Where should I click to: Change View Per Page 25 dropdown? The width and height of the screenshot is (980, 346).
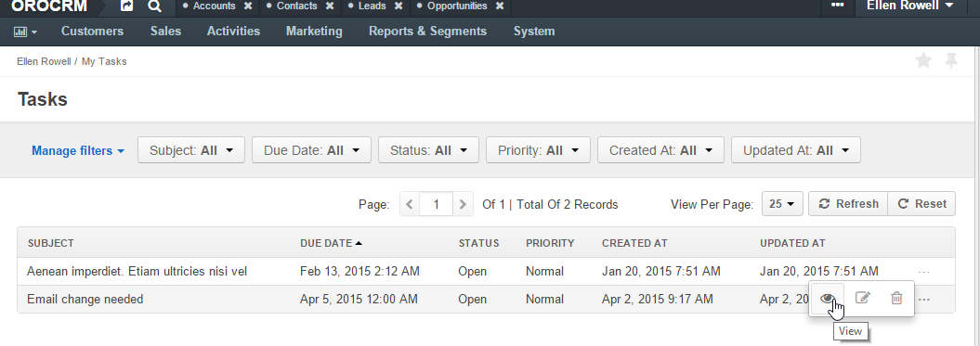coord(782,204)
